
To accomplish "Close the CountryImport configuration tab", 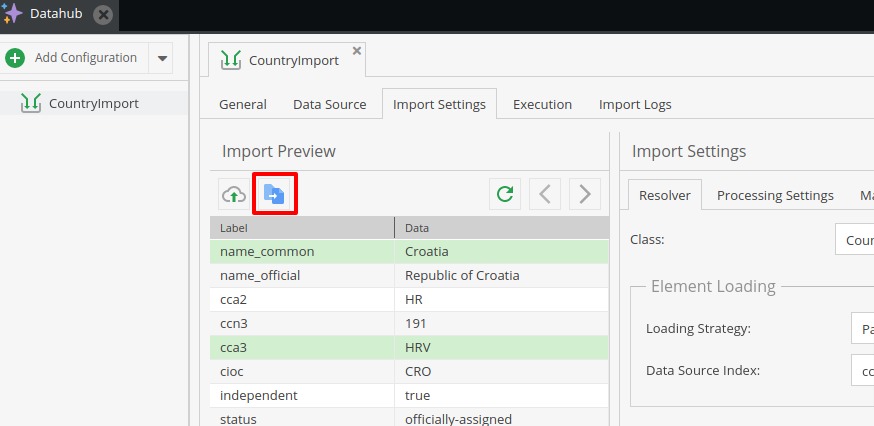I will tap(357, 50).
